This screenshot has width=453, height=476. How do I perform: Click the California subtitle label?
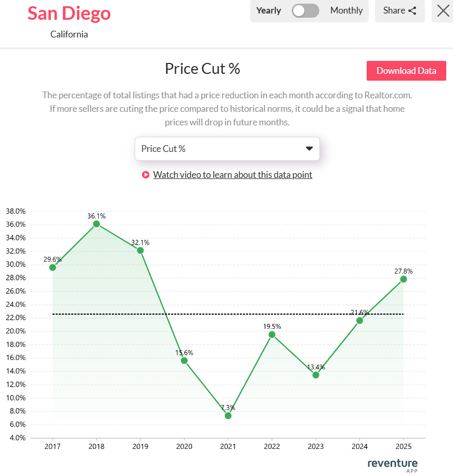coord(69,34)
